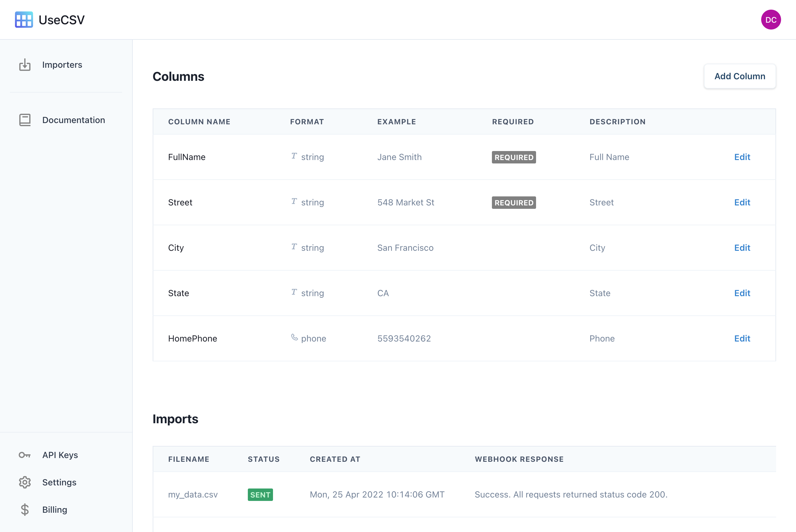Click the Billing dollar icon

click(25, 509)
